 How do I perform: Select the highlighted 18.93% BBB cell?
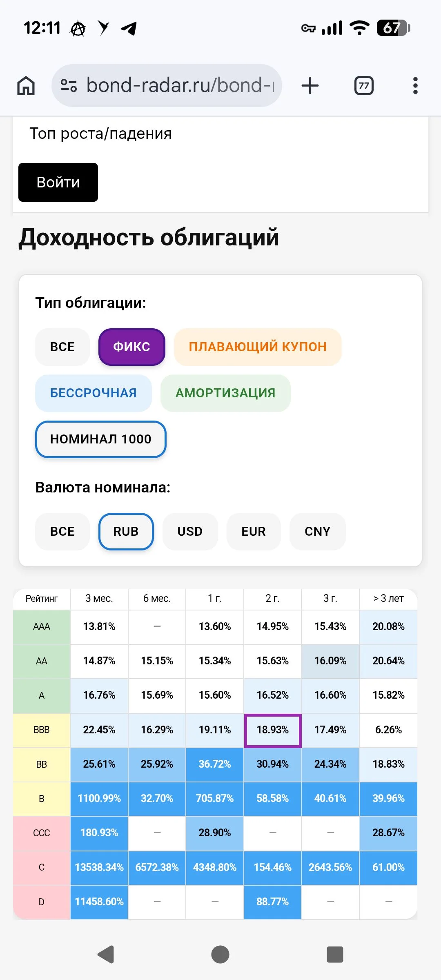click(273, 730)
